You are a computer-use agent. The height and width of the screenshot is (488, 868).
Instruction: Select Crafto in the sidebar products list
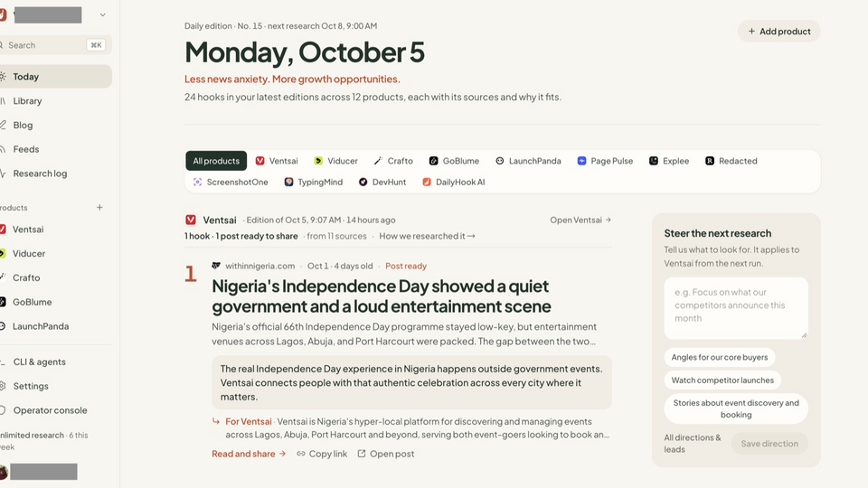(x=26, y=277)
